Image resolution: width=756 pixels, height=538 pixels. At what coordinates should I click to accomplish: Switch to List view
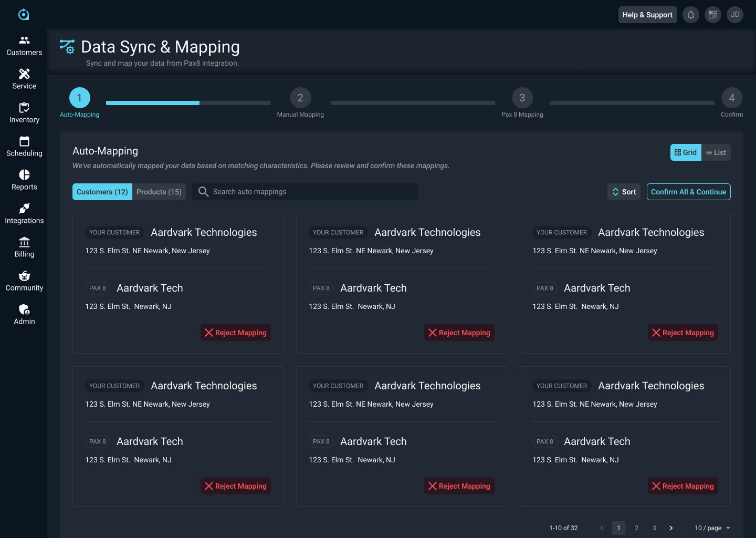pos(716,152)
